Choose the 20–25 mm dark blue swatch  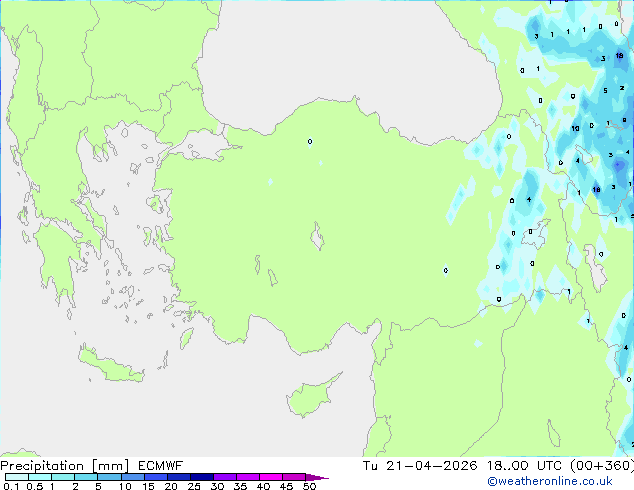click(x=178, y=477)
